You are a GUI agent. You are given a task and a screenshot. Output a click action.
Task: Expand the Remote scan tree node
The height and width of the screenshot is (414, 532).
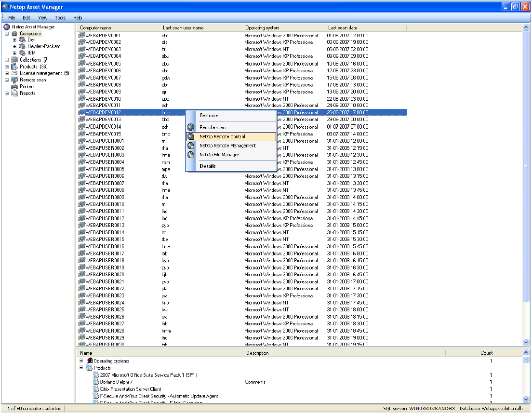[7, 80]
